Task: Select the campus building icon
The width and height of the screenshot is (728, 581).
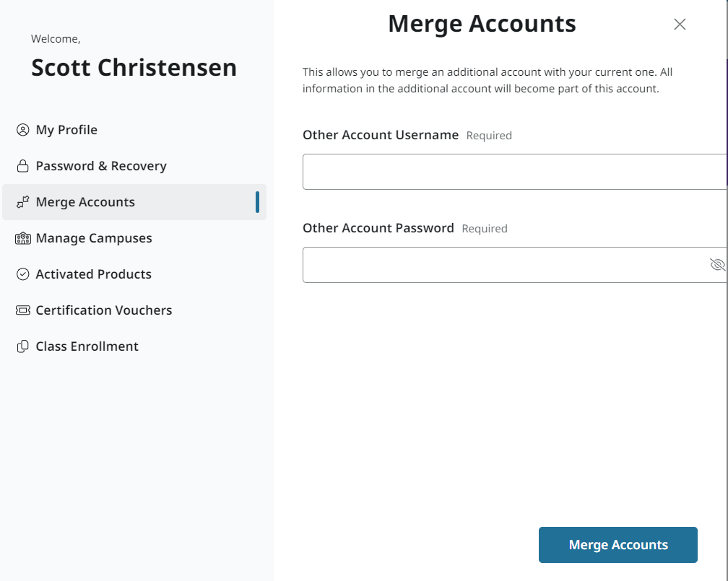Action: click(22, 237)
